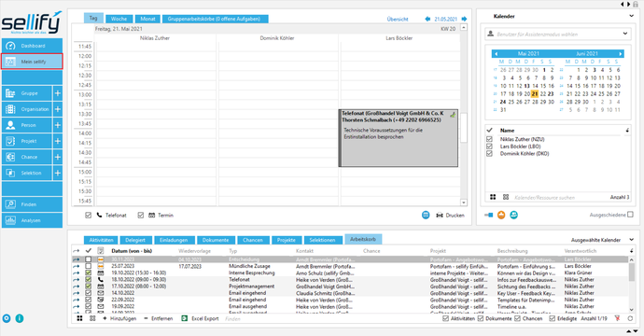
Task: Click the settings gear icon at bottom left
Action: coord(7,318)
